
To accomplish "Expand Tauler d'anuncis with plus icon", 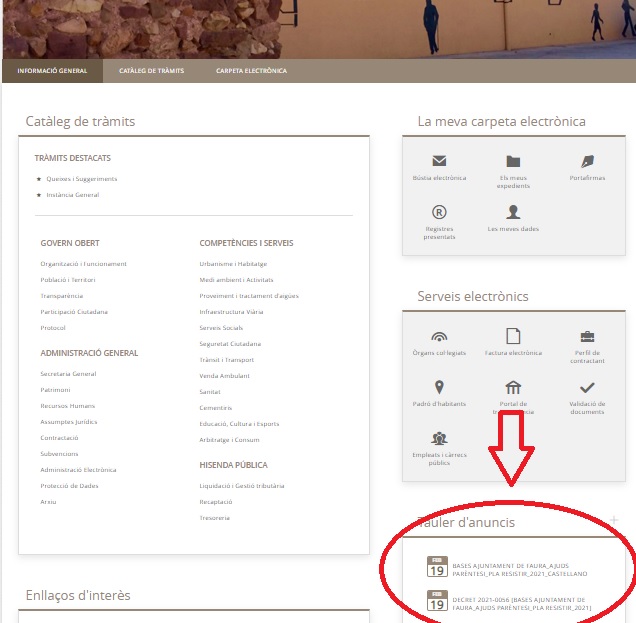I will tap(614, 520).
